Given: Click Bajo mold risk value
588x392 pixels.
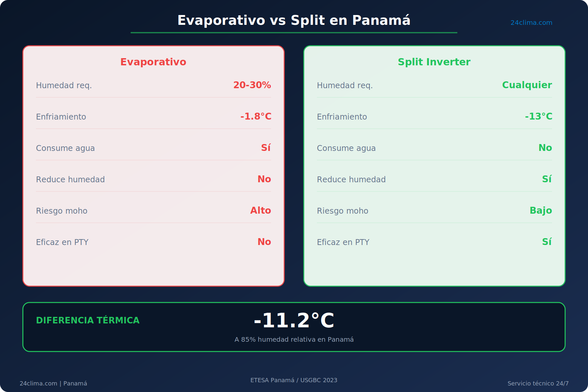Looking at the screenshot, I should click(541, 211).
